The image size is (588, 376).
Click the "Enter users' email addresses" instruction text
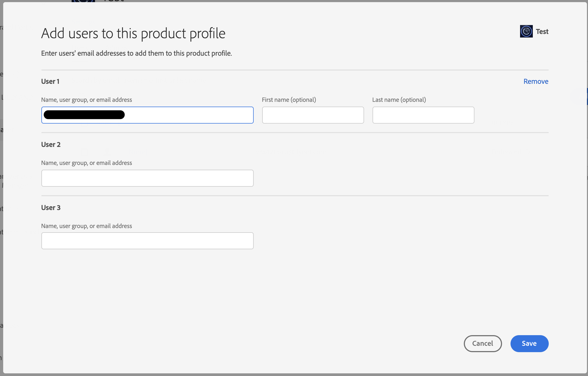tap(136, 53)
